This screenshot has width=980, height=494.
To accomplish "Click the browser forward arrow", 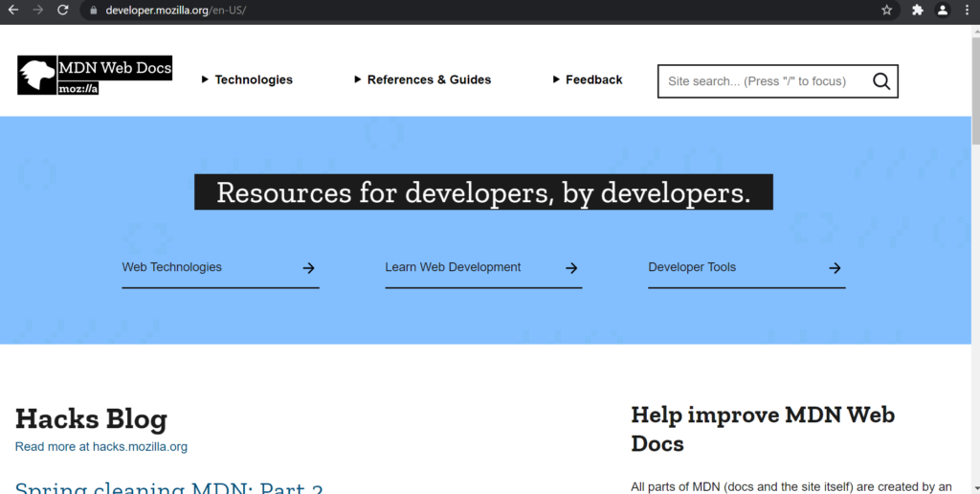I will 38,10.
